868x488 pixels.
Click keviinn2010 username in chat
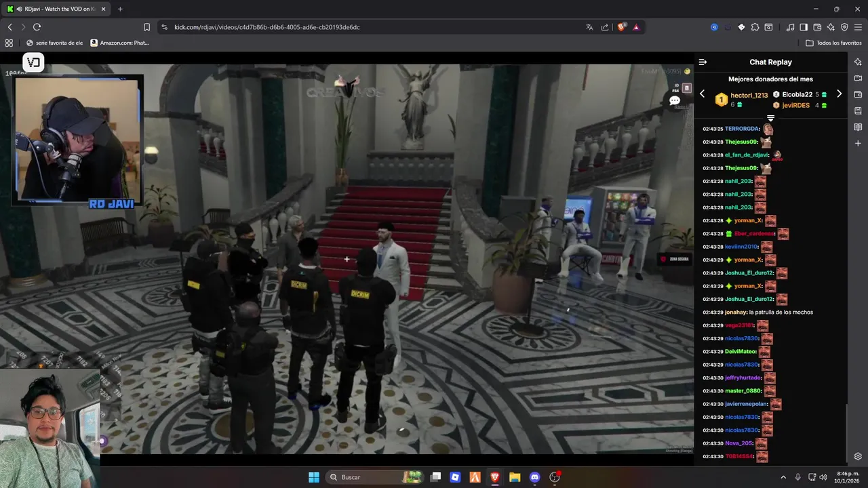741,247
